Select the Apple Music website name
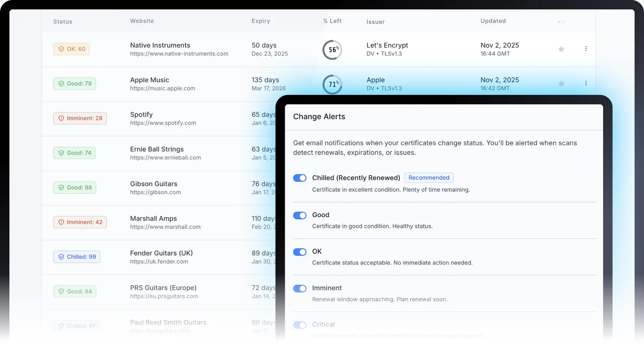 pos(150,80)
